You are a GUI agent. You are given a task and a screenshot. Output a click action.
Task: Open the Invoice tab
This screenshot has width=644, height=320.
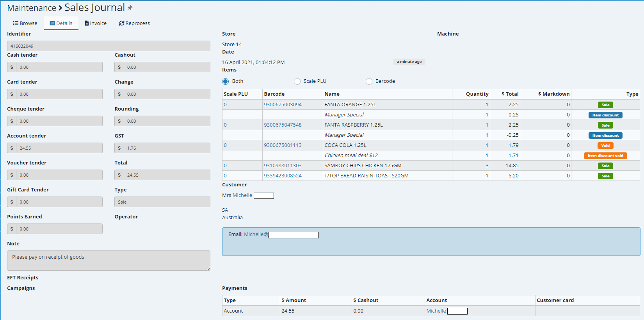[x=96, y=23]
